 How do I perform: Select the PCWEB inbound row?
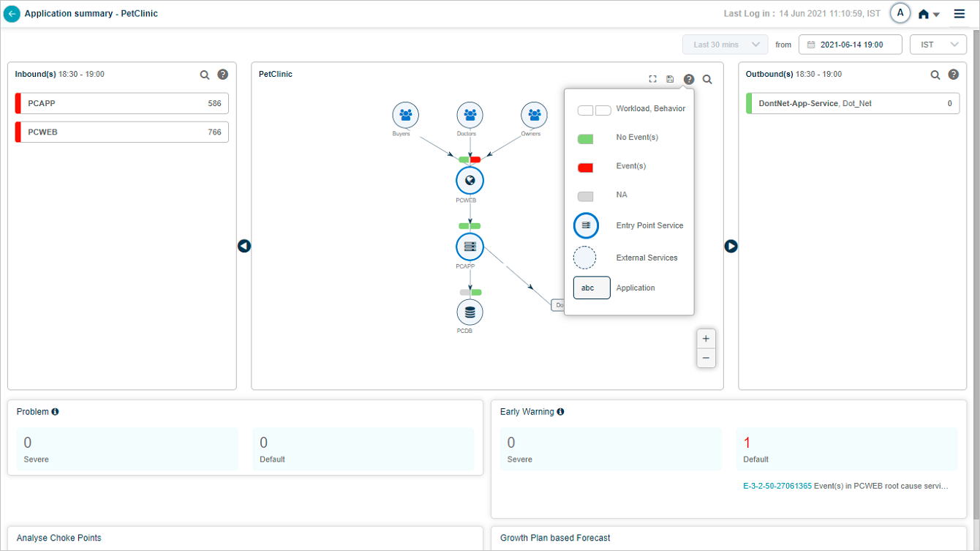click(x=121, y=132)
